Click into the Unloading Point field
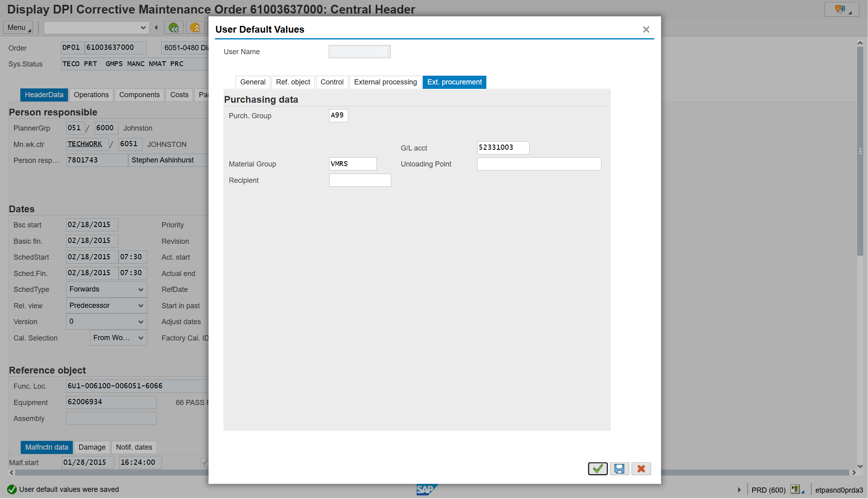The width and height of the screenshot is (868, 499). point(539,164)
